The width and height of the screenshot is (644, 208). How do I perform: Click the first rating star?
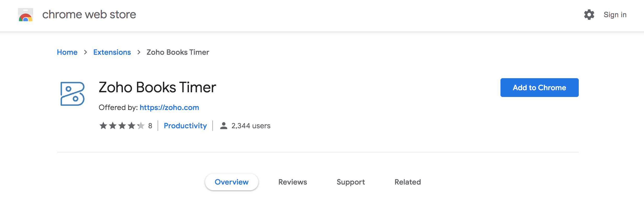pyautogui.click(x=104, y=126)
